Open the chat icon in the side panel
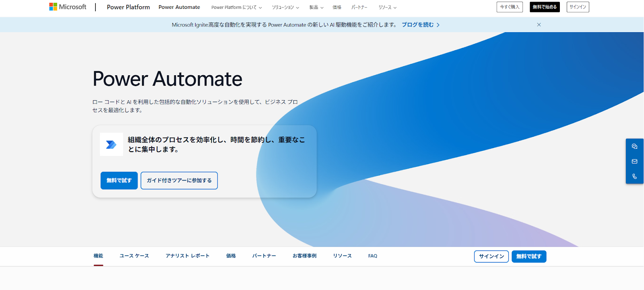 click(x=635, y=146)
